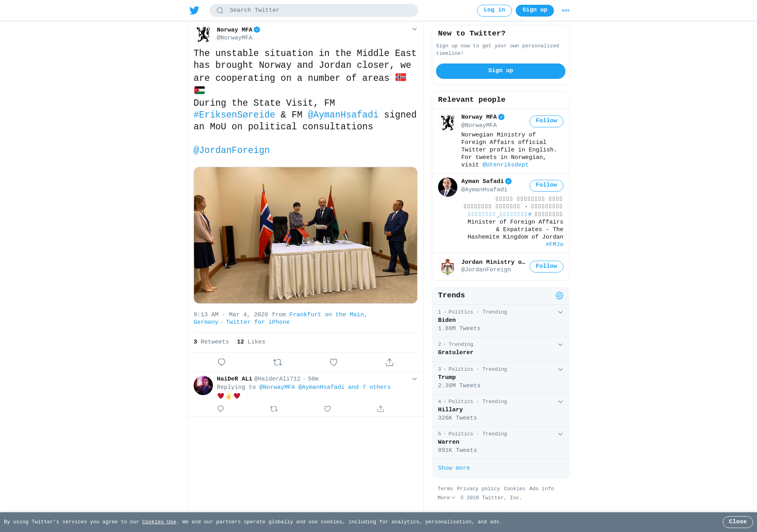Image resolution: width=757 pixels, height=532 pixels.
Task: Expand the tweet options chevron on Norway MFA tweet
Action: coord(414,29)
